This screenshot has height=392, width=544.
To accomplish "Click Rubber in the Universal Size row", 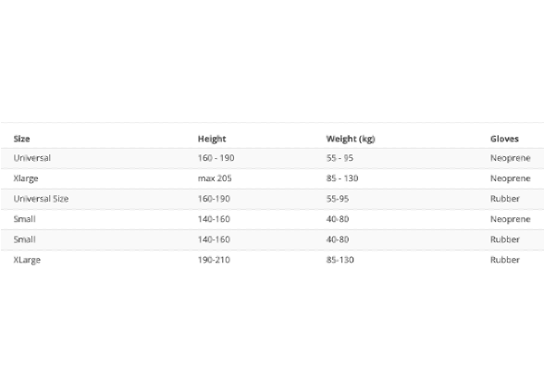I will click(505, 199).
